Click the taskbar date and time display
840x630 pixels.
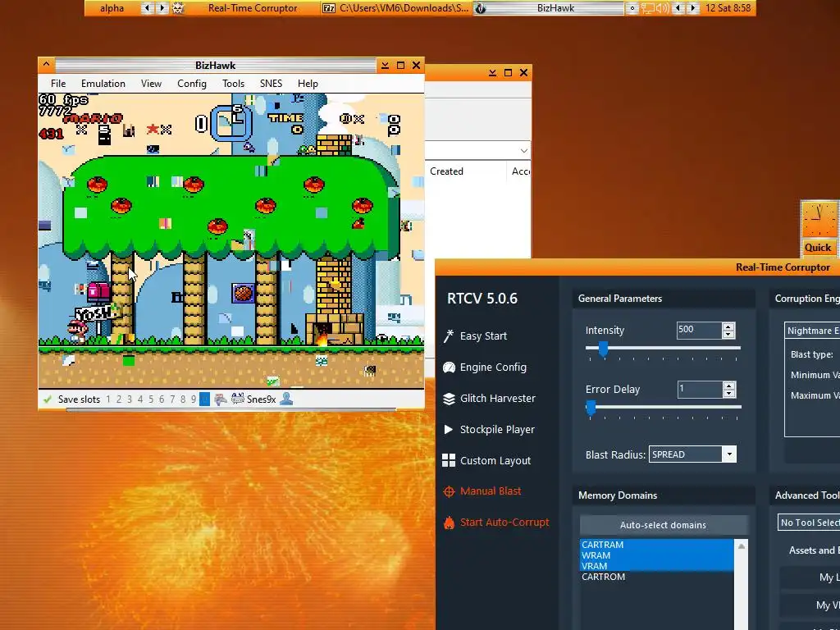click(x=728, y=8)
